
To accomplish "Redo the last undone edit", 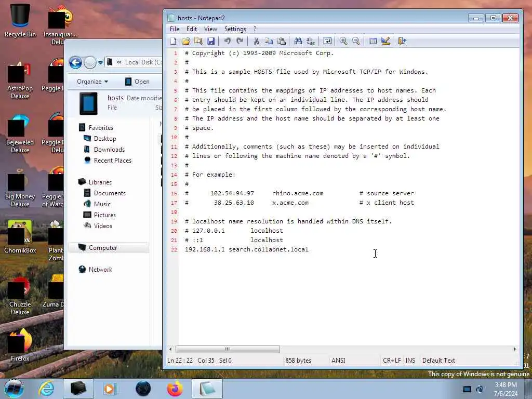I will click(240, 41).
